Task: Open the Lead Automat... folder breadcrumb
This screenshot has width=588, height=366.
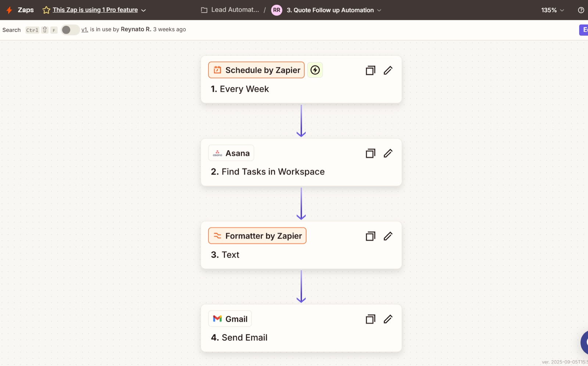Action: (x=235, y=10)
